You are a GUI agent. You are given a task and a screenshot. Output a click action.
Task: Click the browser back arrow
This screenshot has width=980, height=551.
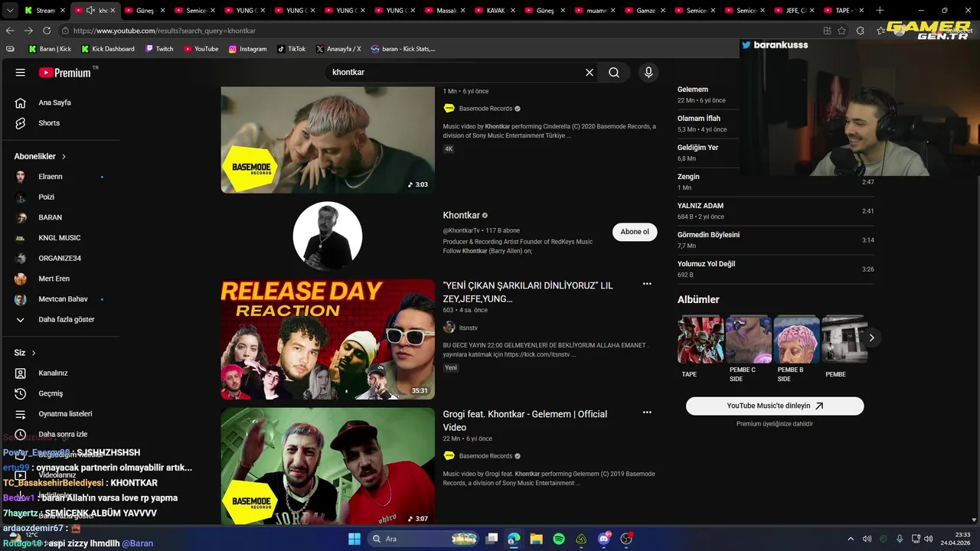point(10,31)
